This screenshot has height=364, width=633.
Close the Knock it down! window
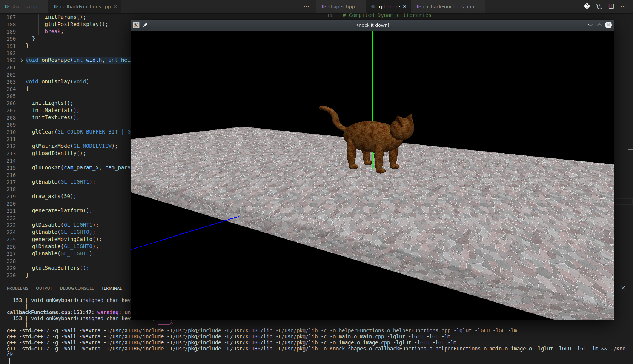pyautogui.click(x=608, y=25)
